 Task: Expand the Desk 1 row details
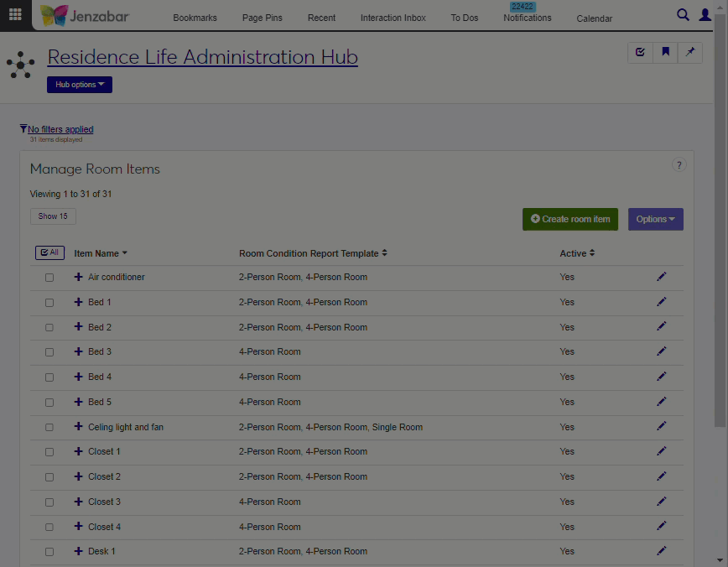79,551
